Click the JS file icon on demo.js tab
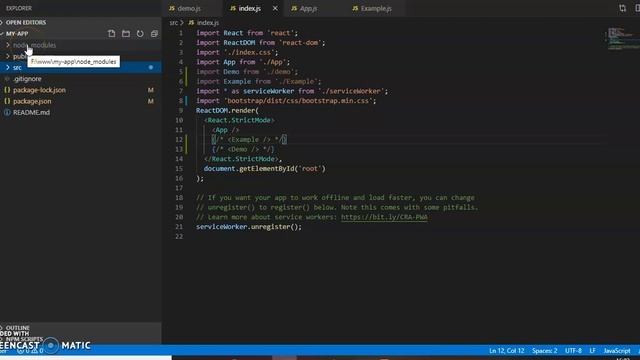Viewport: 640px width, 360px height. [x=172, y=8]
